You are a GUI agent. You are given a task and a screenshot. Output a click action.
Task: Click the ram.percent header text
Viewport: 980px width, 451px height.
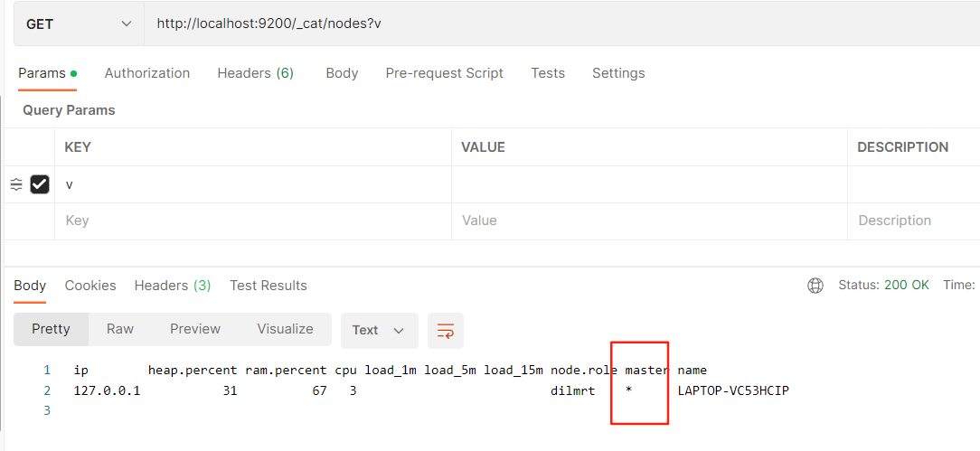point(286,371)
